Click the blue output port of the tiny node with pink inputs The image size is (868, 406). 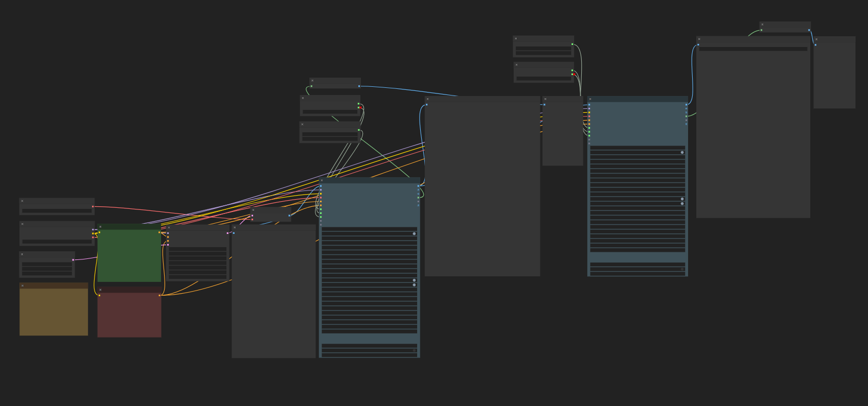(x=289, y=216)
